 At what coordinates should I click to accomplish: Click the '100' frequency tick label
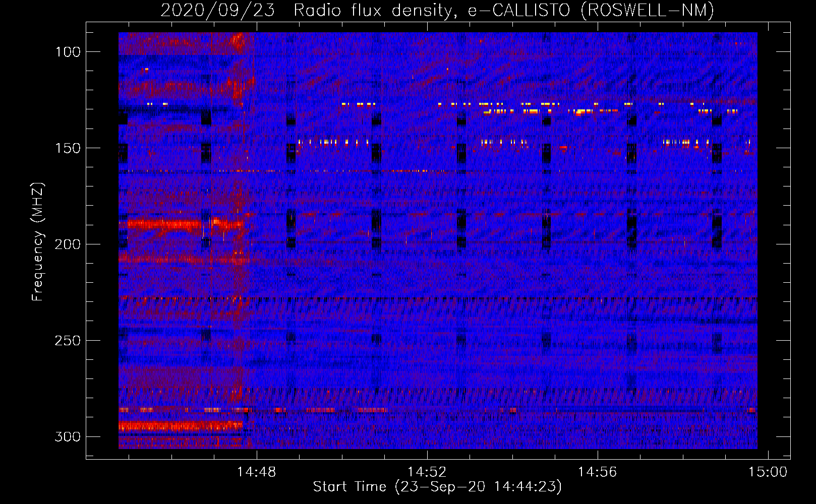(68, 52)
